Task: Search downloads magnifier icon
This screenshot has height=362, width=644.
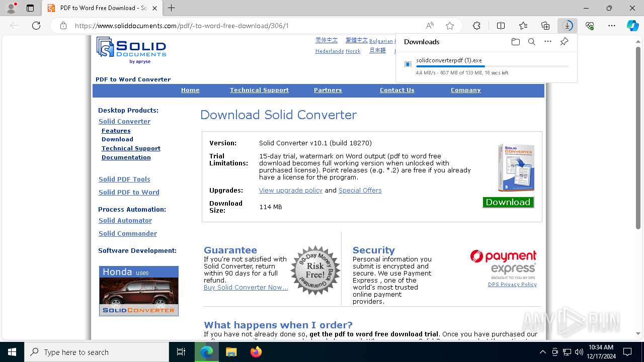Action: point(531,42)
